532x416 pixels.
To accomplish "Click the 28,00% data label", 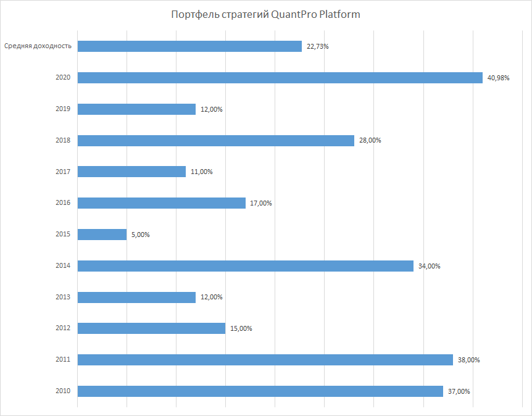I will tap(370, 140).
